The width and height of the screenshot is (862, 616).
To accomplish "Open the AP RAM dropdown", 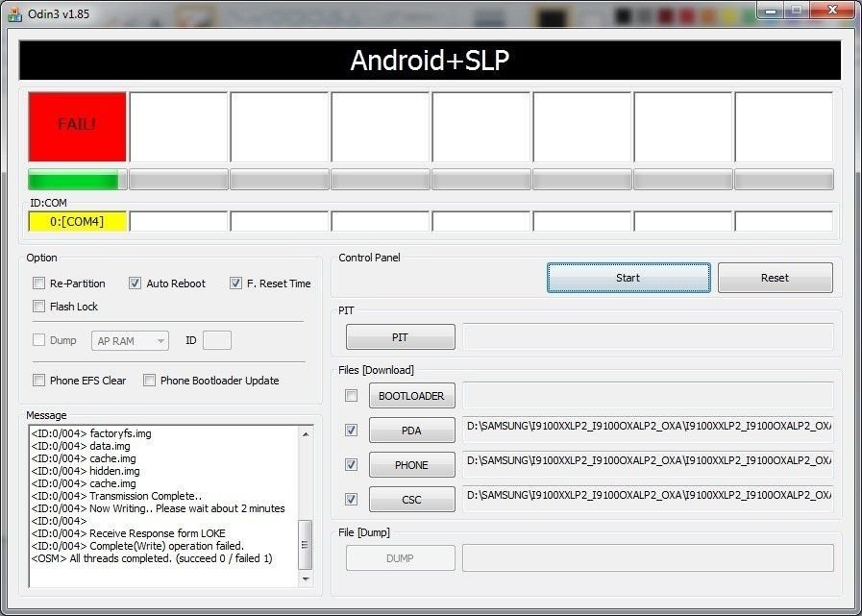I will (x=130, y=341).
